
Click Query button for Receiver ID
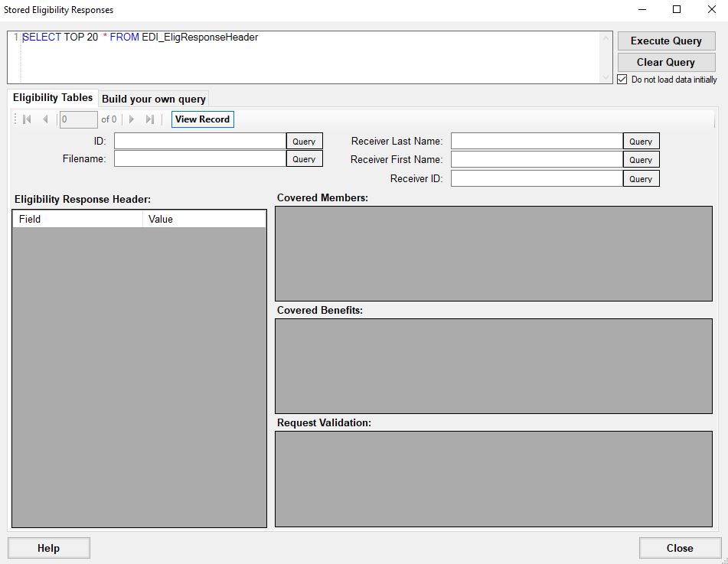click(x=641, y=179)
